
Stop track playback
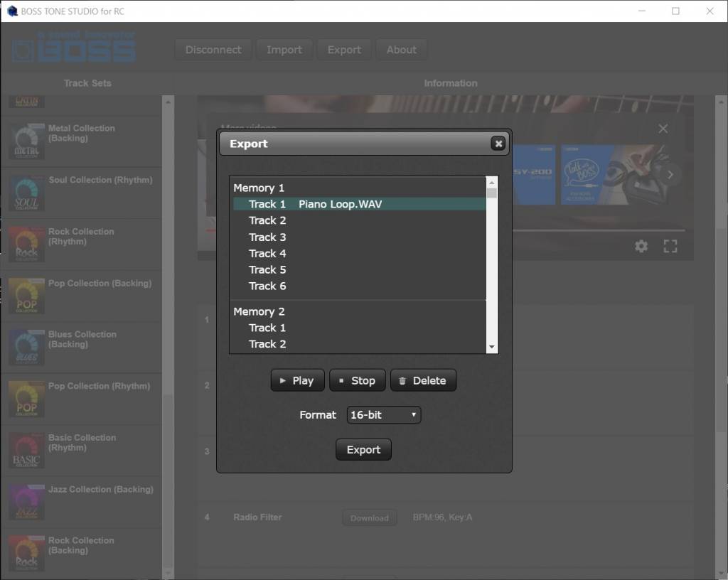[x=357, y=380]
